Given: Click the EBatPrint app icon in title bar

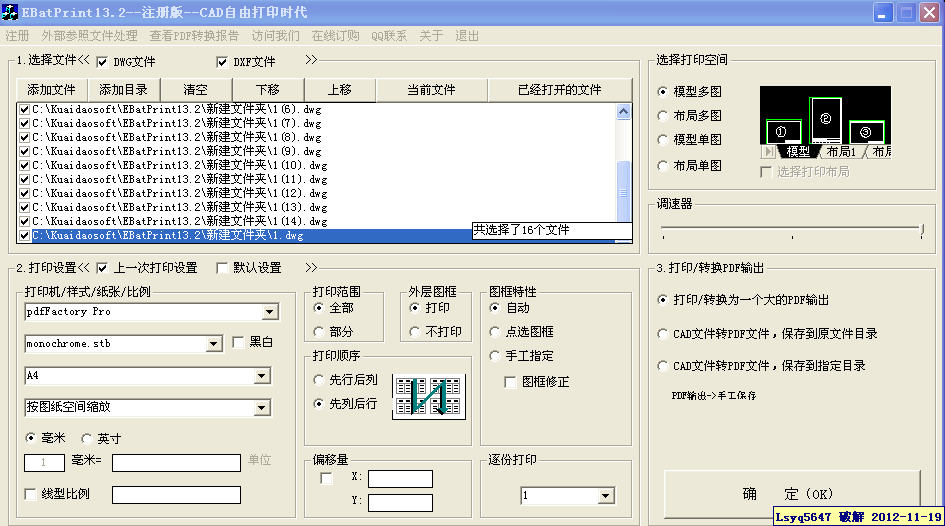Looking at the screenshot, I should click(x=10, y=12).
